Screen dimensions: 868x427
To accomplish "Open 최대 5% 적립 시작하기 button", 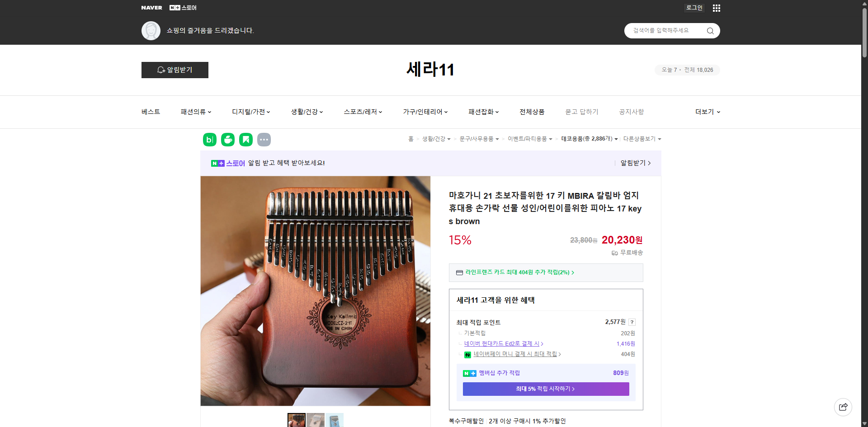I will (545, 389).
